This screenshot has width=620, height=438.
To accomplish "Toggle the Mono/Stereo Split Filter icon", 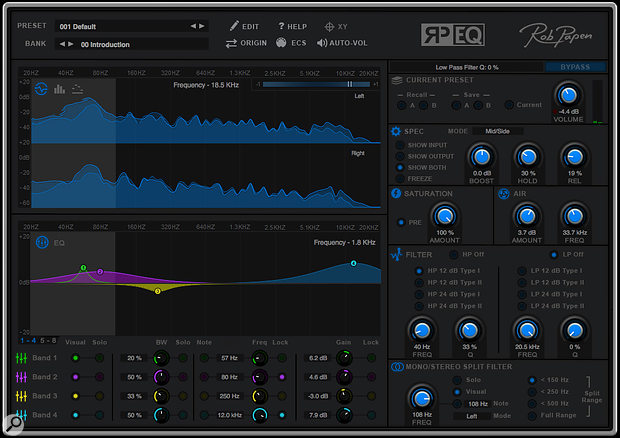I will (x=397, y=367).
